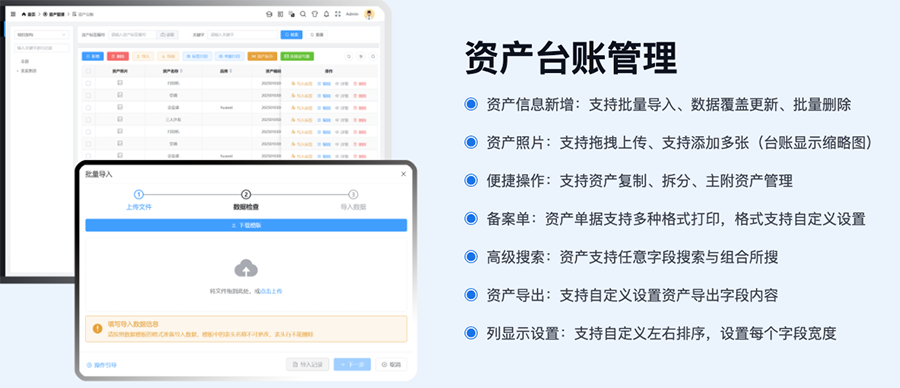The image size is (900, 388).
Task: Click the 取消 button in import dialog
Action: (x=391, y=364)
